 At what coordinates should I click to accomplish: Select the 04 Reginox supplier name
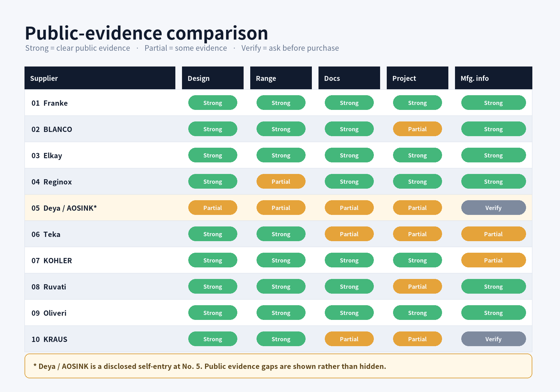pos(52,182)
